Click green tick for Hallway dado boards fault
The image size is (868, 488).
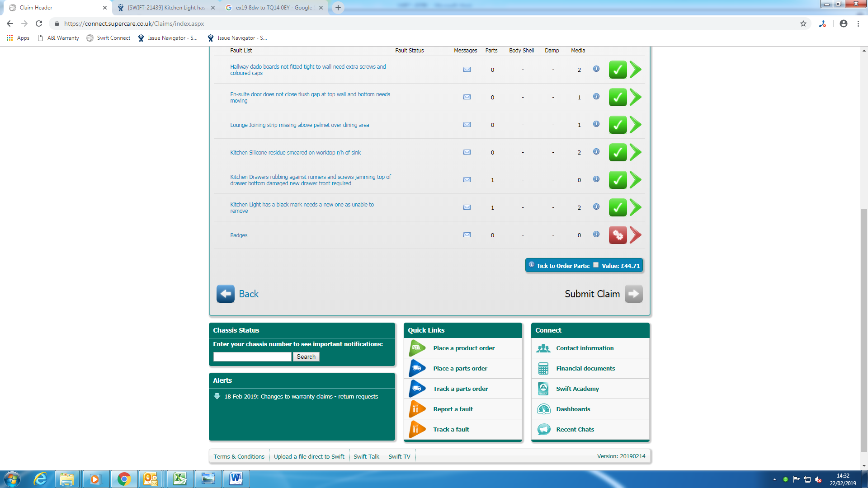[617, 70]
